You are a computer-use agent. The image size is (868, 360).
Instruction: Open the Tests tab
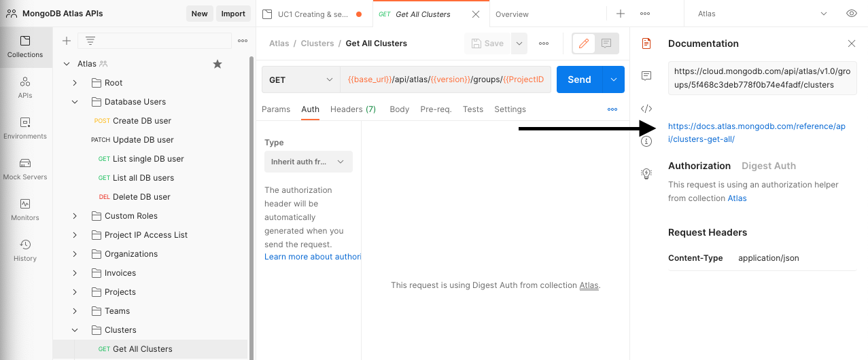[x=473, y=109]
